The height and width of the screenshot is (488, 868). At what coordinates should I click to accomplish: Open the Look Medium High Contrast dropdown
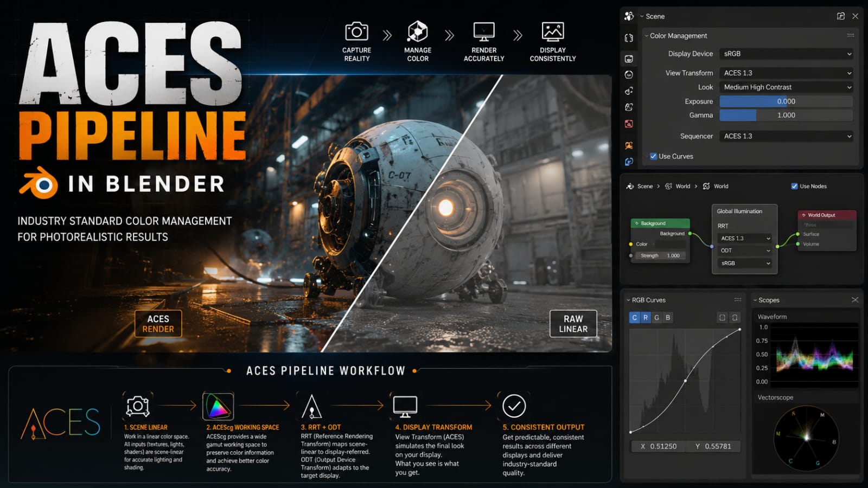pyautogui.click(x=786, y=87)
